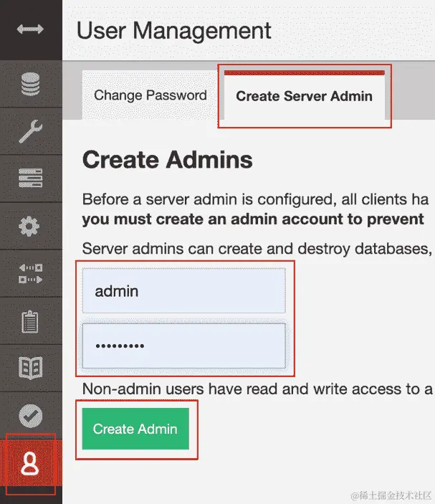
Task: Click the User Management page title
Action: coord(174,31)
